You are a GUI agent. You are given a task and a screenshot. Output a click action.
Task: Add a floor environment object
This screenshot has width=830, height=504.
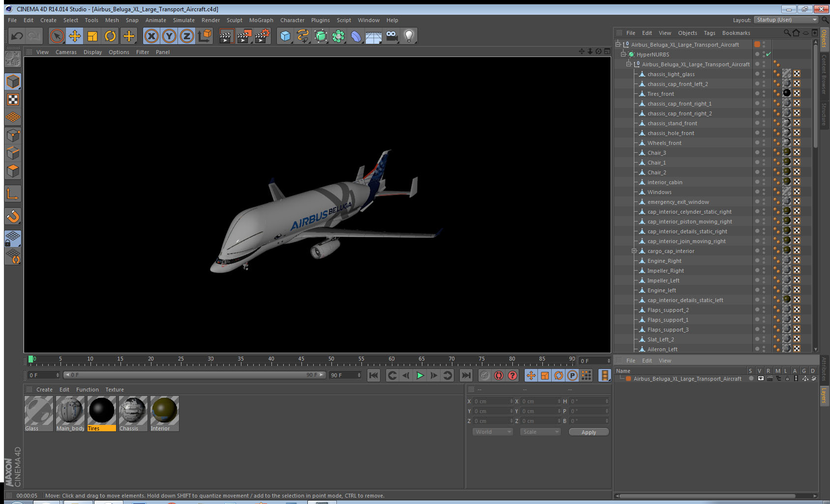(374, 36)
